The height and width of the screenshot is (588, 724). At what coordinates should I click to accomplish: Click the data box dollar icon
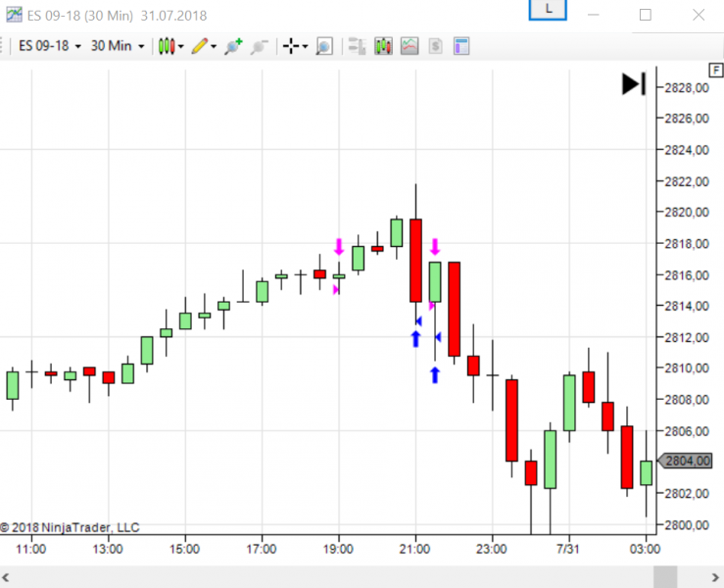435,46
